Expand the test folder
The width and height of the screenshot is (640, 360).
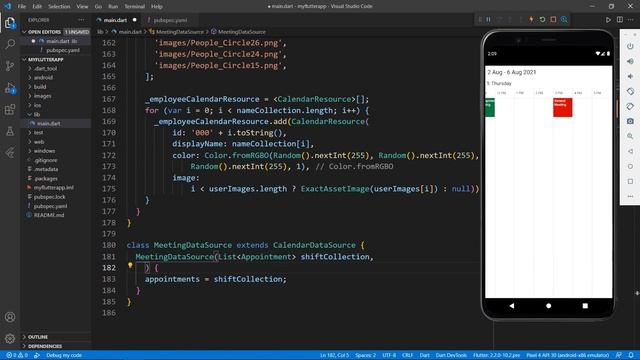38,133
